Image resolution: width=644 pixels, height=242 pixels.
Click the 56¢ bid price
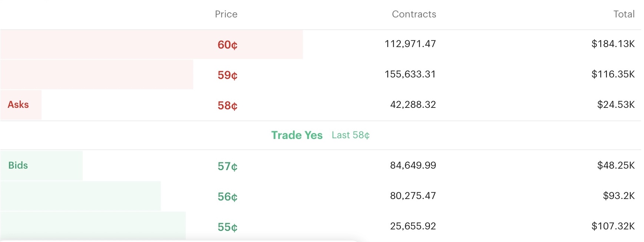(x=227, y=197)
